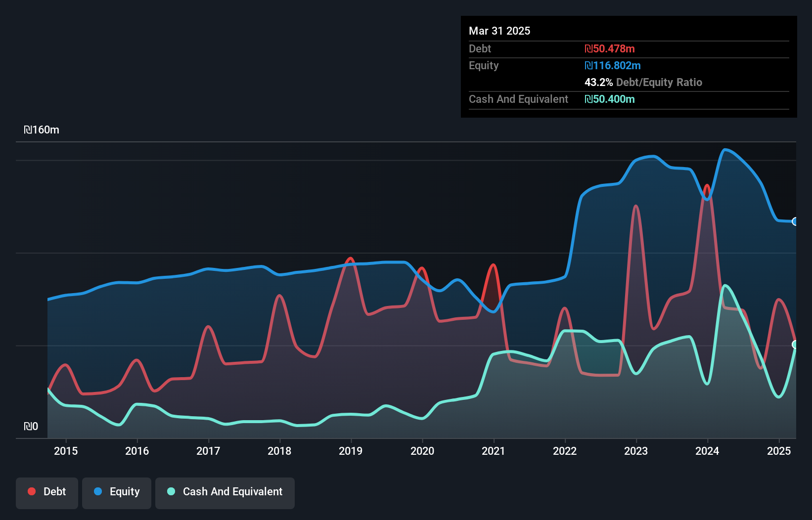Click the 2015 x-axis label
This screenshot has height=520, width=812.
coord(66,451)
